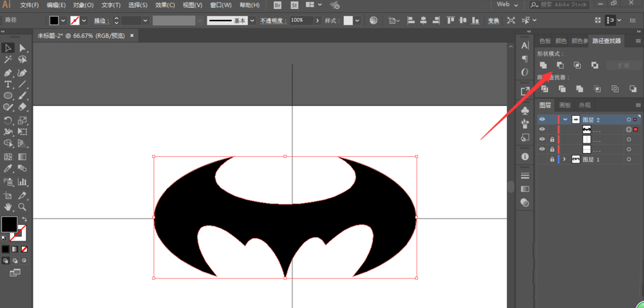Viewport: 644px width, 308px height.
Task: Select the Free Transform tool
Action: (x=23, y=132)
